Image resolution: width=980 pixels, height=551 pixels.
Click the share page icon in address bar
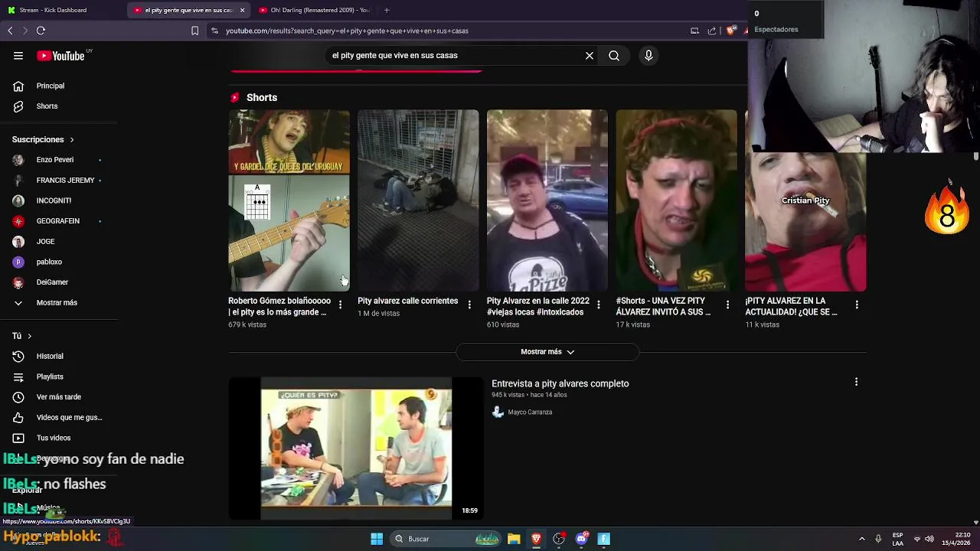pyautogui.click(x=711, y=31)
